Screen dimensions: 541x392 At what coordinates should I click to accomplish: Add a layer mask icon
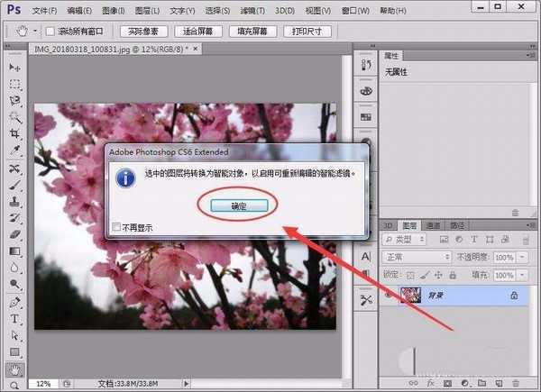tap(447, 383)
